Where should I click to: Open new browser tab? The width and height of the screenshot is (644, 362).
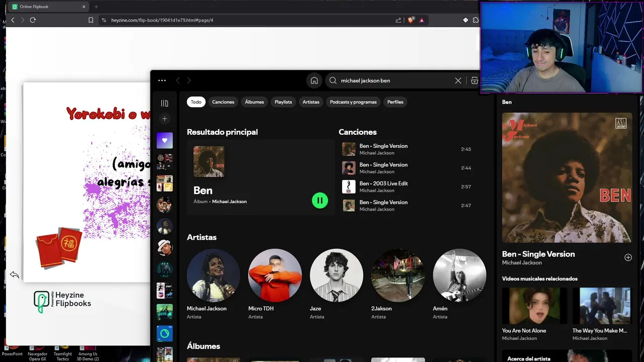tap(96, 7)
